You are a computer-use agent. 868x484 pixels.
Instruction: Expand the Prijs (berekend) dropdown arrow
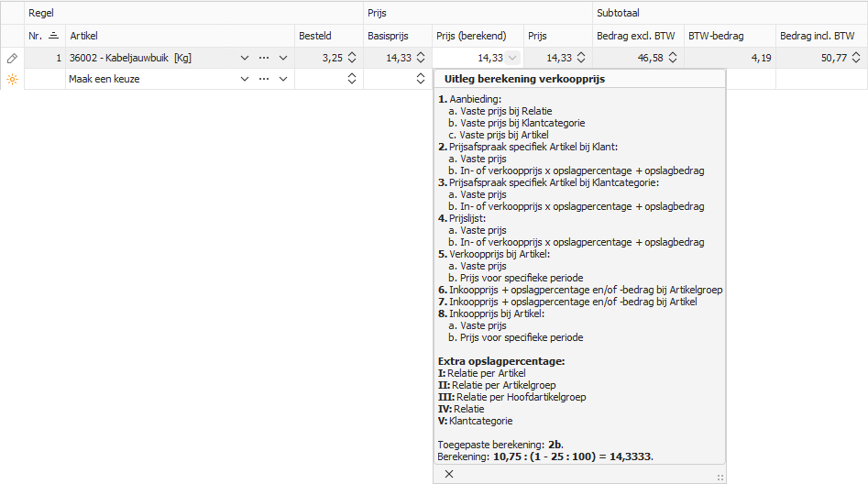click(x=513, y=58)
